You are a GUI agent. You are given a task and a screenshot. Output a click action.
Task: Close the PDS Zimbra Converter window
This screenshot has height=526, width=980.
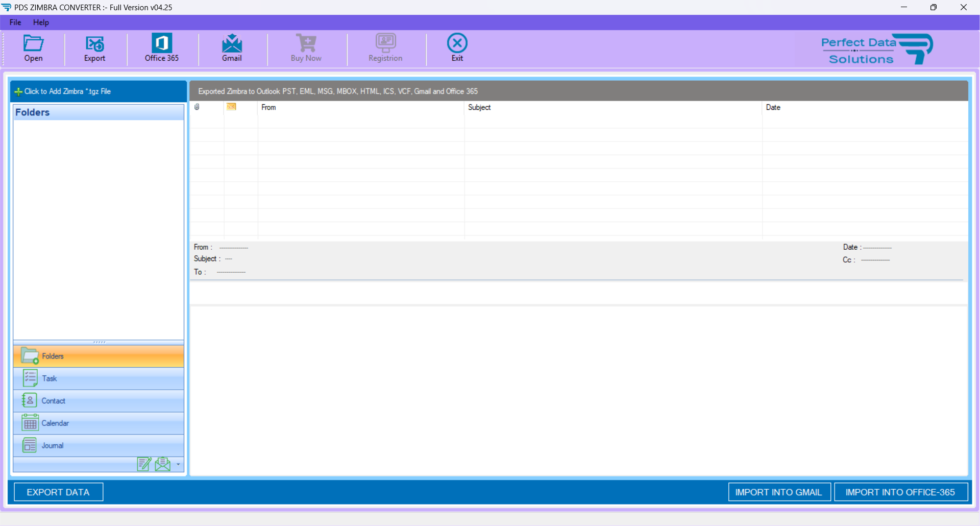click(x=964, y=7)
